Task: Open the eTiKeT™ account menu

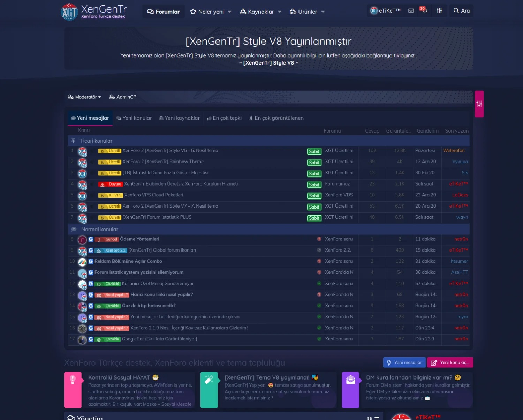Action: coord(385,11)
